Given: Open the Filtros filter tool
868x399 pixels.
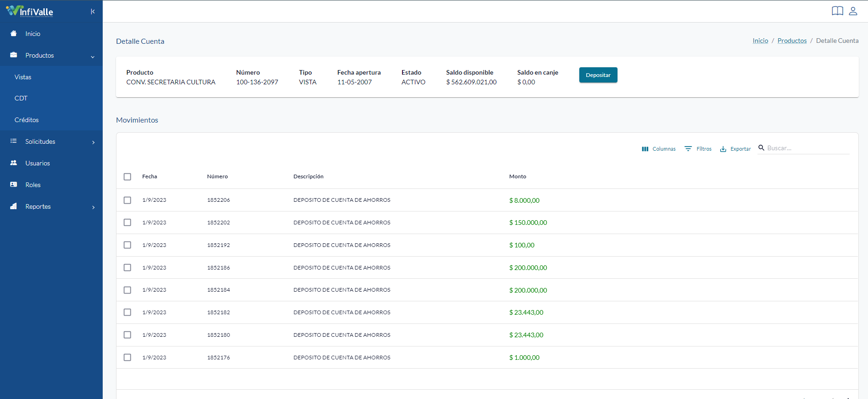Looking at the screenshot, I should (x=698, y=149).
